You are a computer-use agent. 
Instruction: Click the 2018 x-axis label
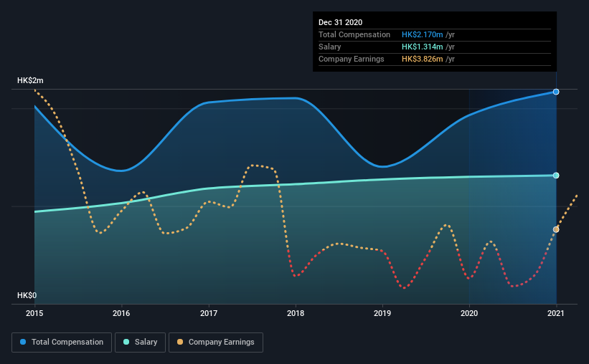tap(296, 313)
